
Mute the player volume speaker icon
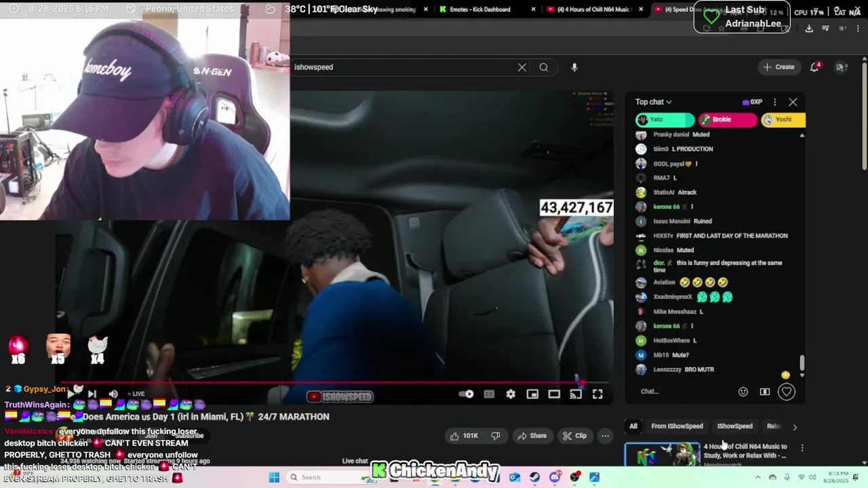(x=113, y=394)
